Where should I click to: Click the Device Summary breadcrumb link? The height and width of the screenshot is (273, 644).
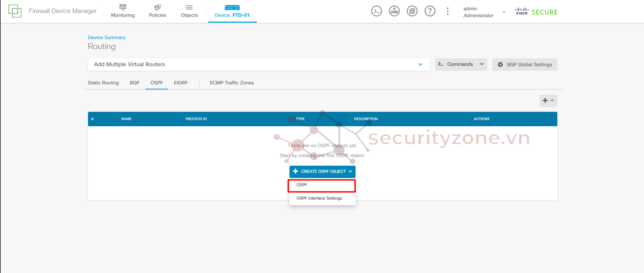coord(107,37)
